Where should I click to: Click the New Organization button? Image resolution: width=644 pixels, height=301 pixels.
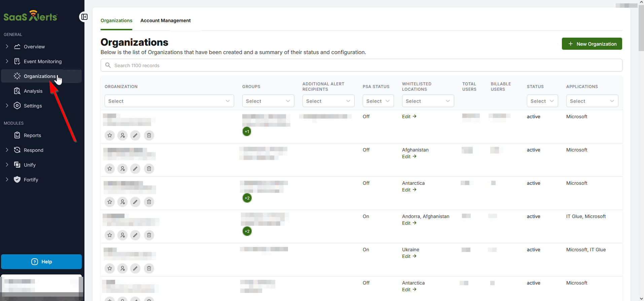(x=592, y=44)
